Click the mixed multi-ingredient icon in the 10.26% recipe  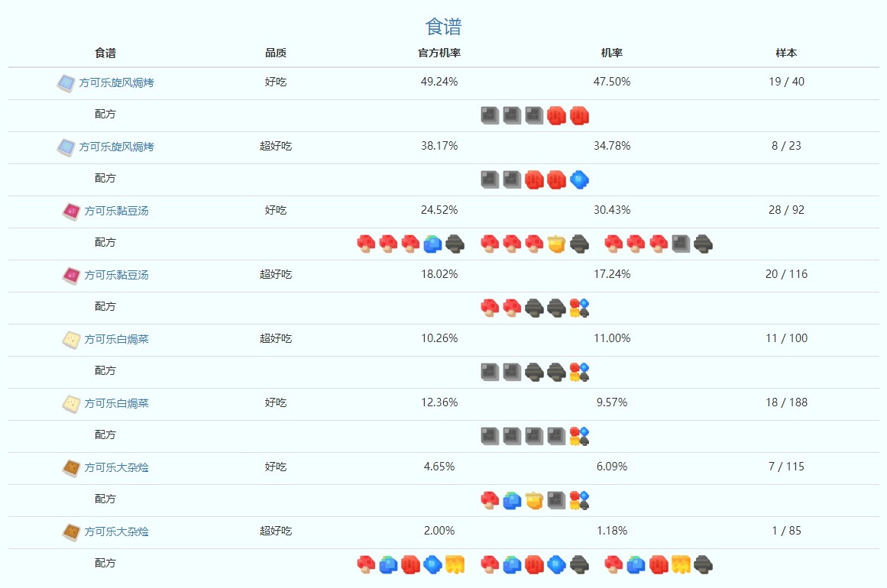point(579,373)
